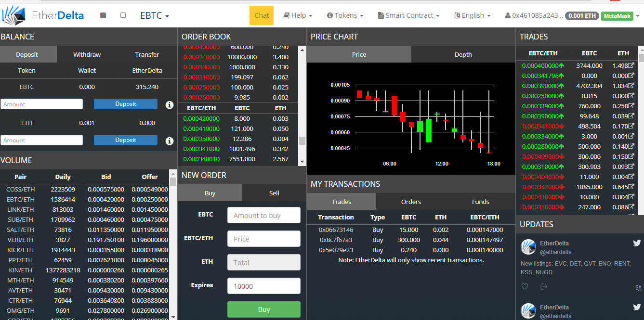Click the EBTC Amount deposit field
The height and width of the screenshot is (320, 644).
pos(41,104)
